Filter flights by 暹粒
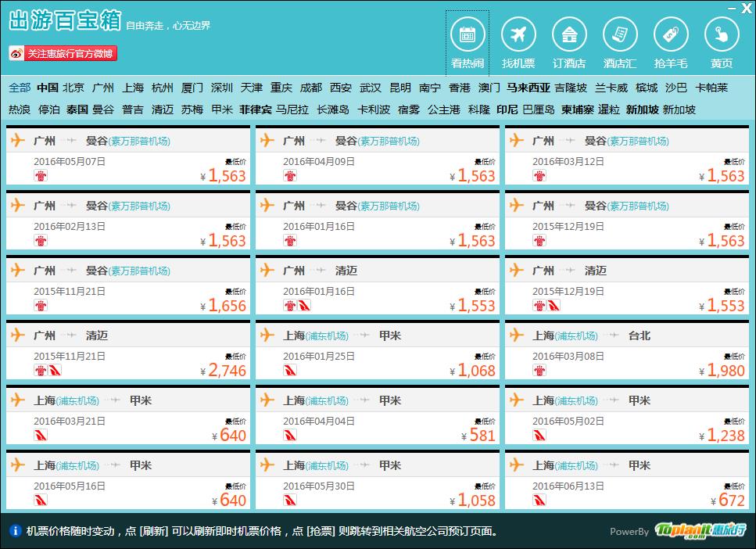 tap(609, 109)
